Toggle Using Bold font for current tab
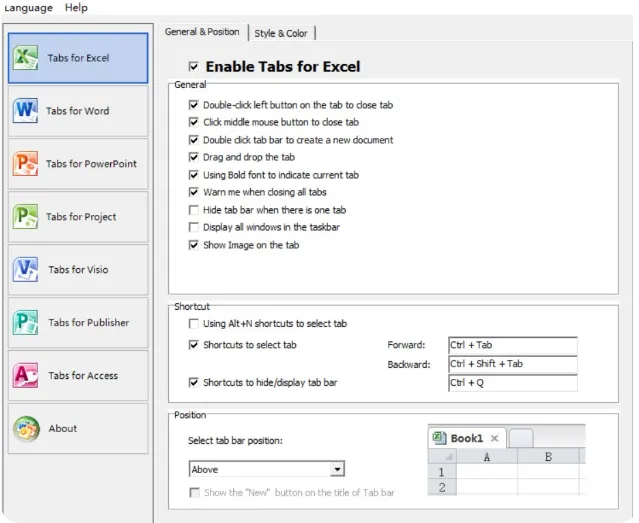 [194, 175]
